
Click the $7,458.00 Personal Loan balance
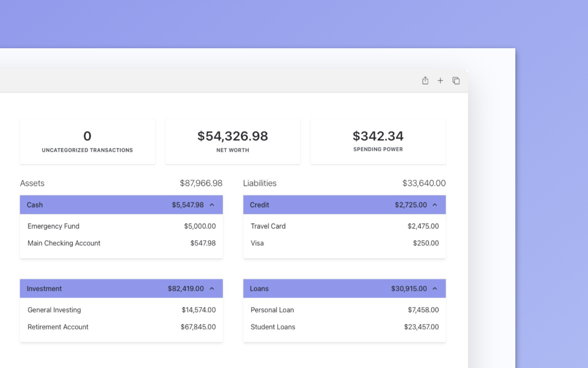pyautogui.click(x=423, y=310)
